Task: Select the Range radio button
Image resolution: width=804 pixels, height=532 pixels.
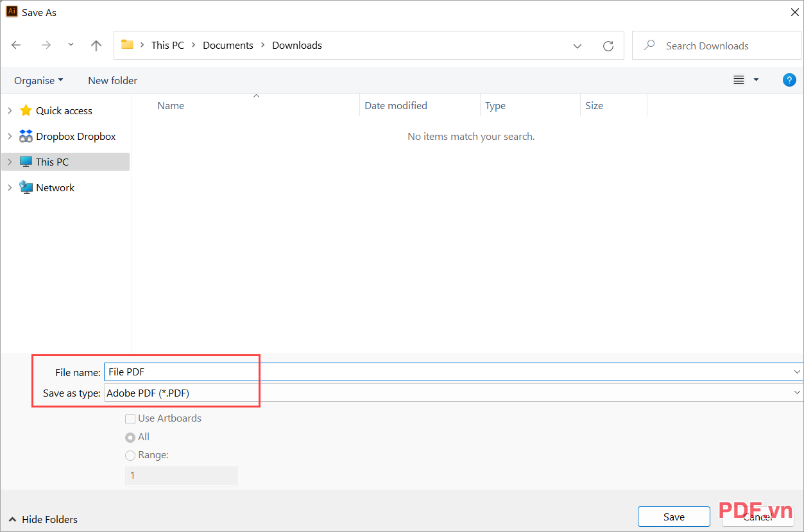Action: click(x=130, y=455)
